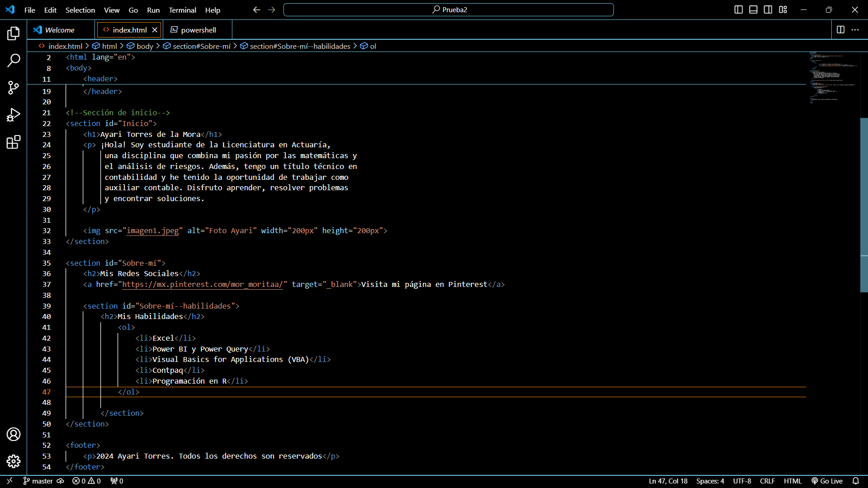
Task: Open the editor More Actions menu
Action: click(x=856, y=30)
